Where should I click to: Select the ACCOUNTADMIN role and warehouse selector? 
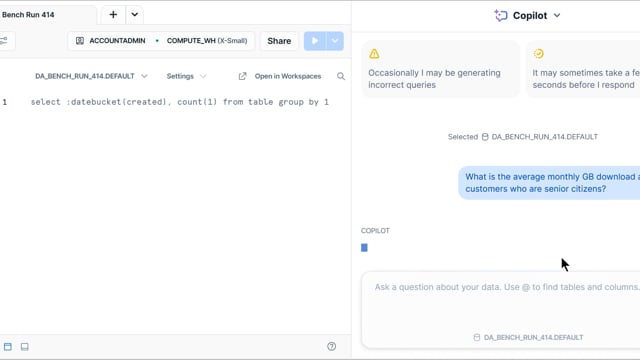pos(161,41)
